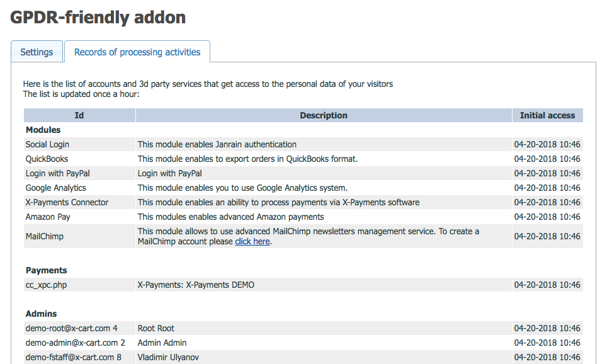This screenshot has width=607, height=364.
Task: Select the cc_xpc.php payment id
Action: (x=46, y=285)
